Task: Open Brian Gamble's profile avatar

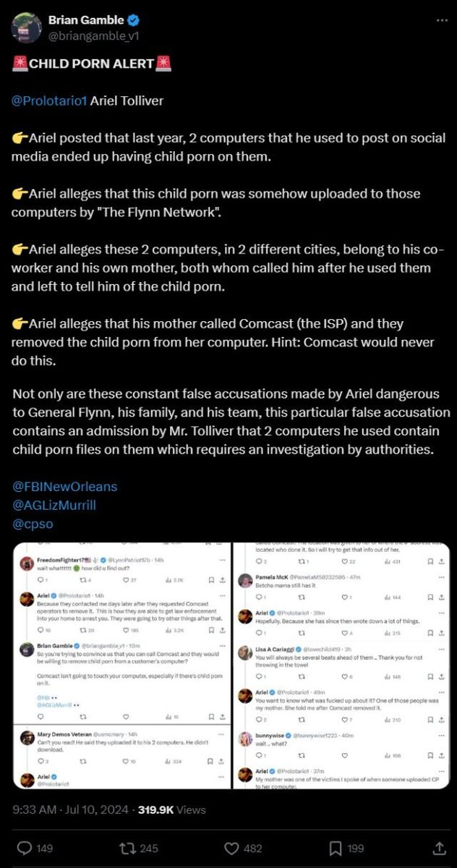Action: (25, 28)
